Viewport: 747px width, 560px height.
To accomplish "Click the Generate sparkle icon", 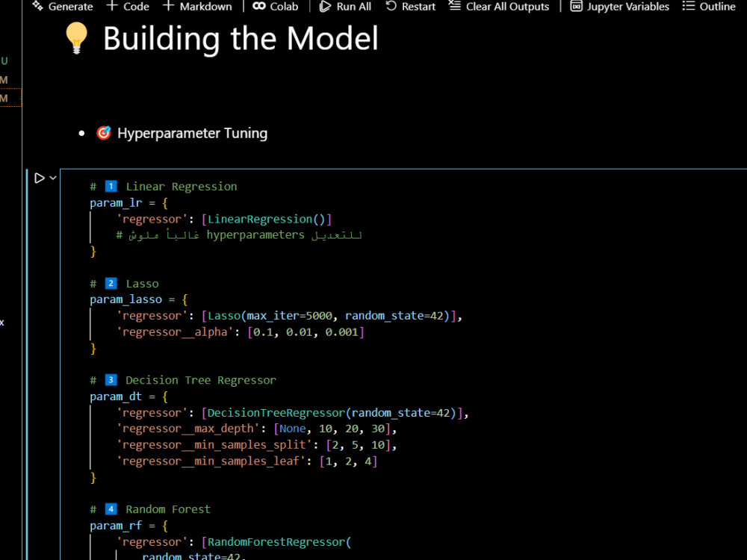I will click(37, 6).
